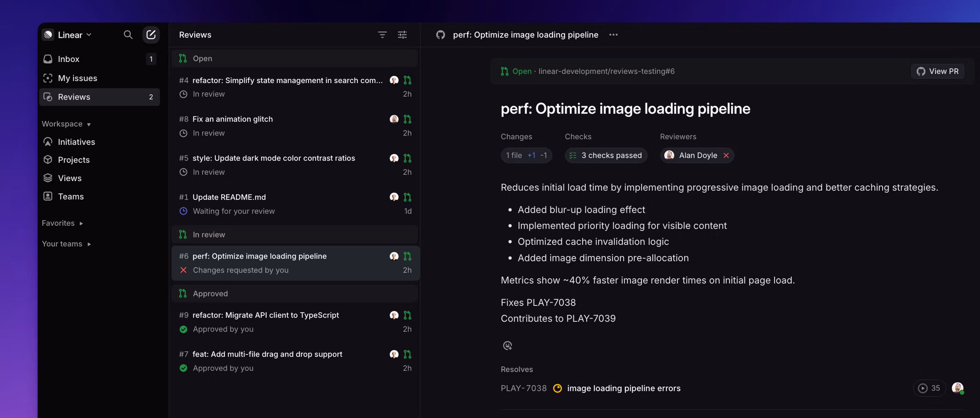Viewport: 980px width, 418px height.
Task: Click the search magnifier icon in the sidebar
Action: (128, 35)
